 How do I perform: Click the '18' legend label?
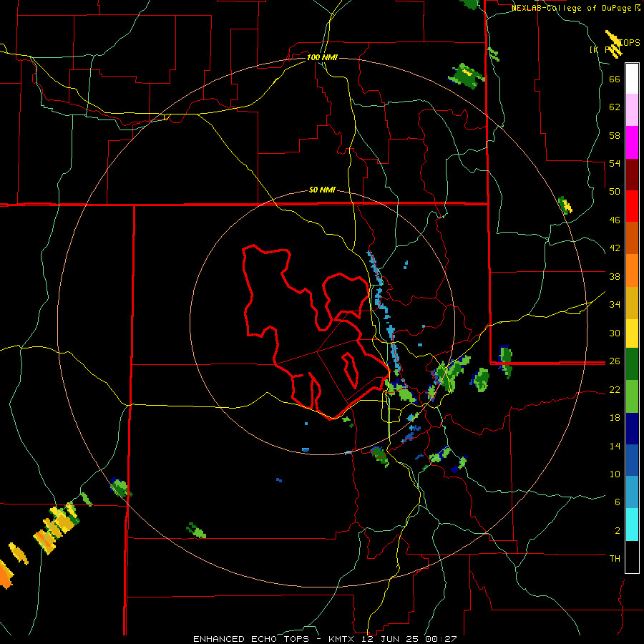click(x=615, y=418)
